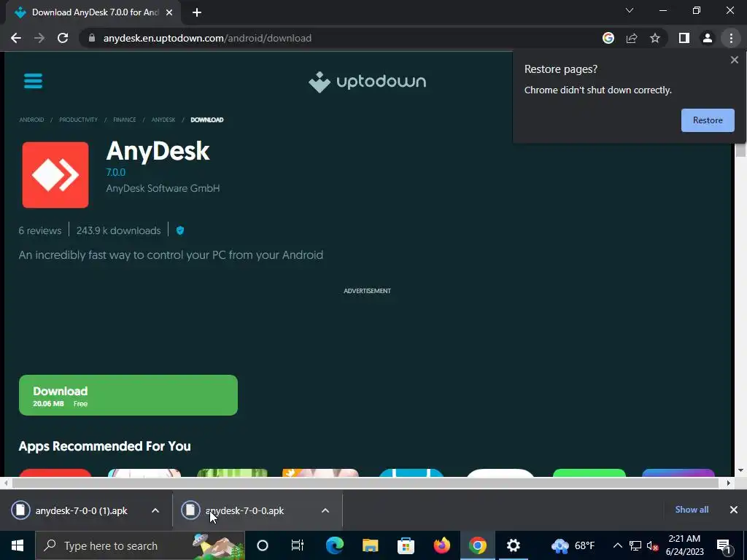The width and height of the screenshot is (747, 560).
Task: Show hidden system tray icons
Action: 617,545
